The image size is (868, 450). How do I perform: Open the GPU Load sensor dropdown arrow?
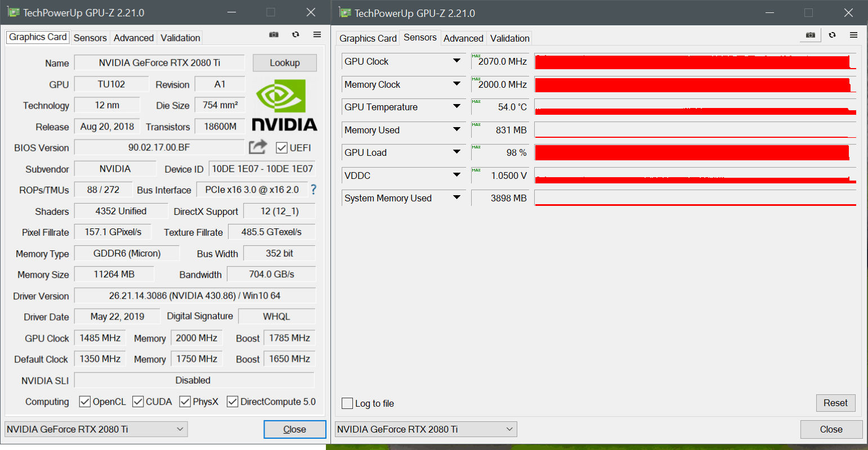pos(457,152)
